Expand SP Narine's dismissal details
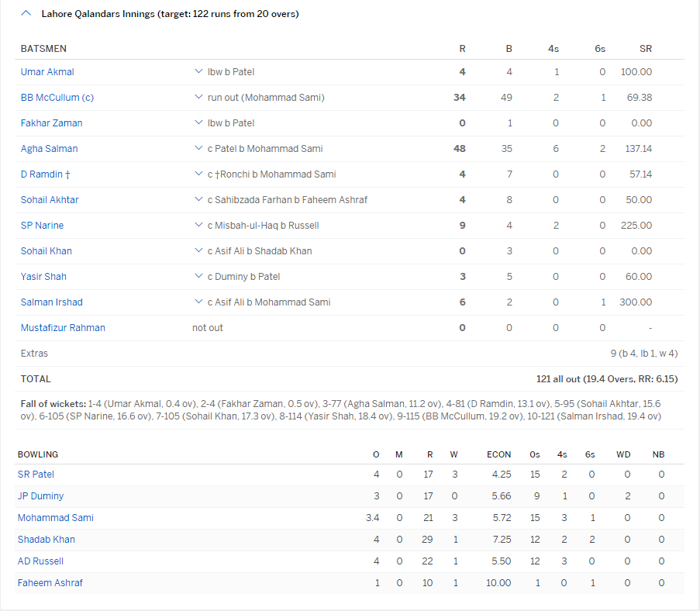Image resolution: width=700 pixels, height=611 pixels. (x=198, y=225)
